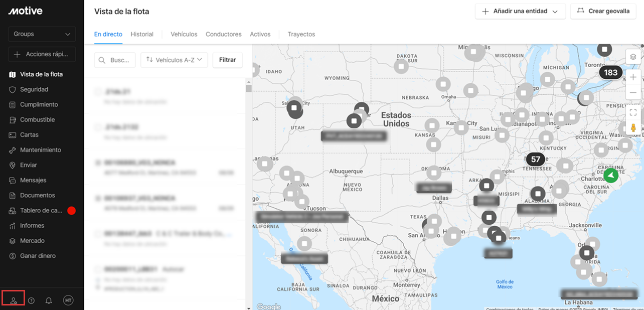Open Ganar dinero dollar icon

tap(13, 256)
